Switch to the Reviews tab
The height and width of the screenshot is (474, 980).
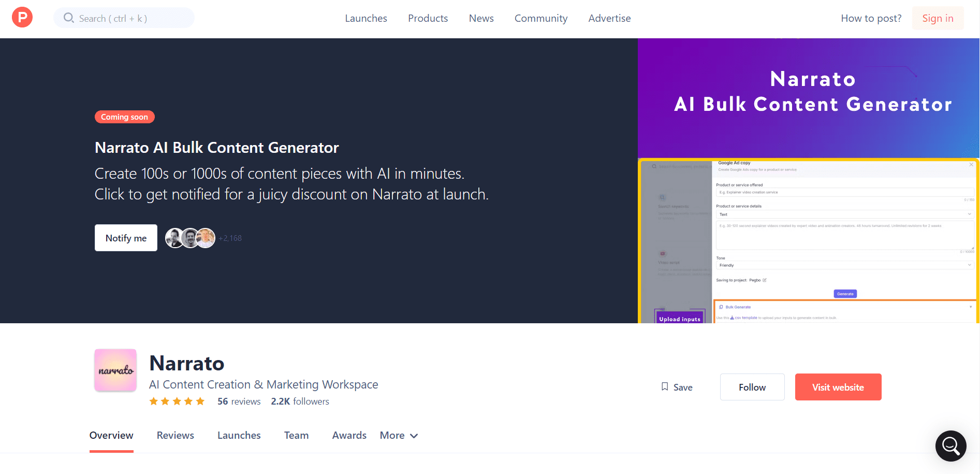(175, 436)
